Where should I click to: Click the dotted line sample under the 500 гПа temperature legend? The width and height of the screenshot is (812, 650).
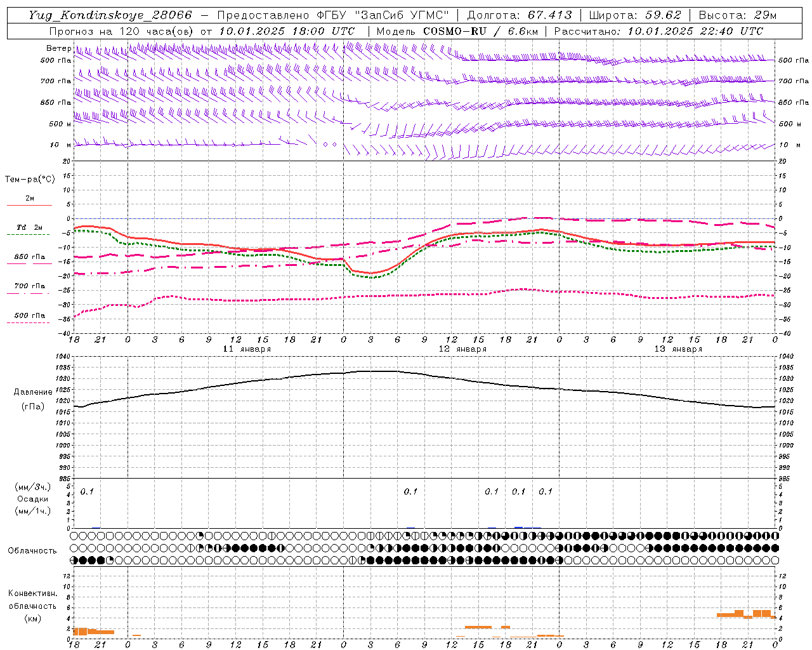click(29, 322)
